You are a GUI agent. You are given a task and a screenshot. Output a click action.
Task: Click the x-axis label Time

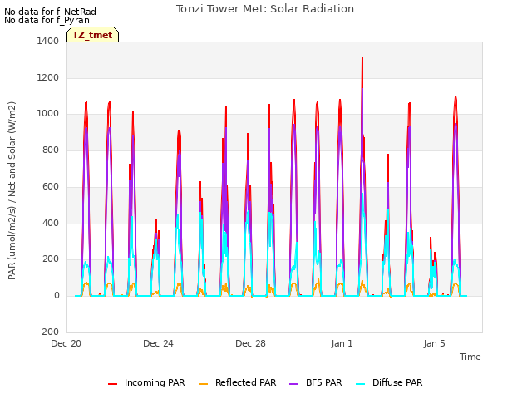pyautogui.click(x=470, y=357)
